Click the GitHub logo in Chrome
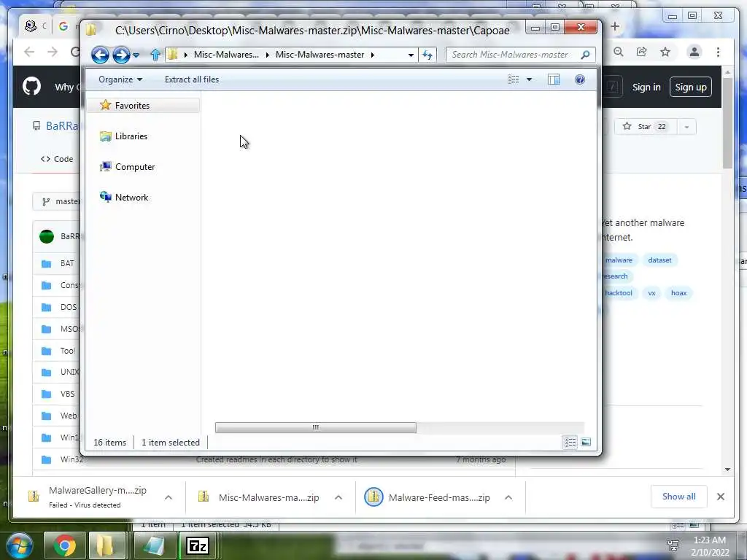The image size is (747, 560). click(x=32, y=87)
